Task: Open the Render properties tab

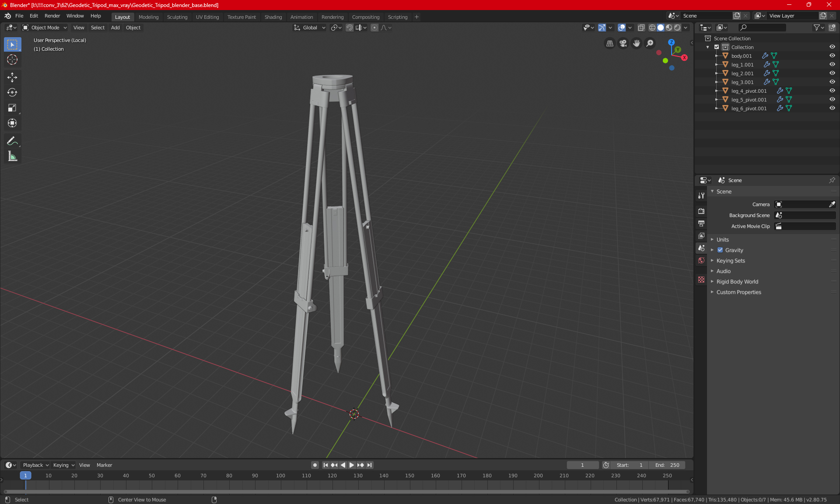Action: [x=701, y=211]
